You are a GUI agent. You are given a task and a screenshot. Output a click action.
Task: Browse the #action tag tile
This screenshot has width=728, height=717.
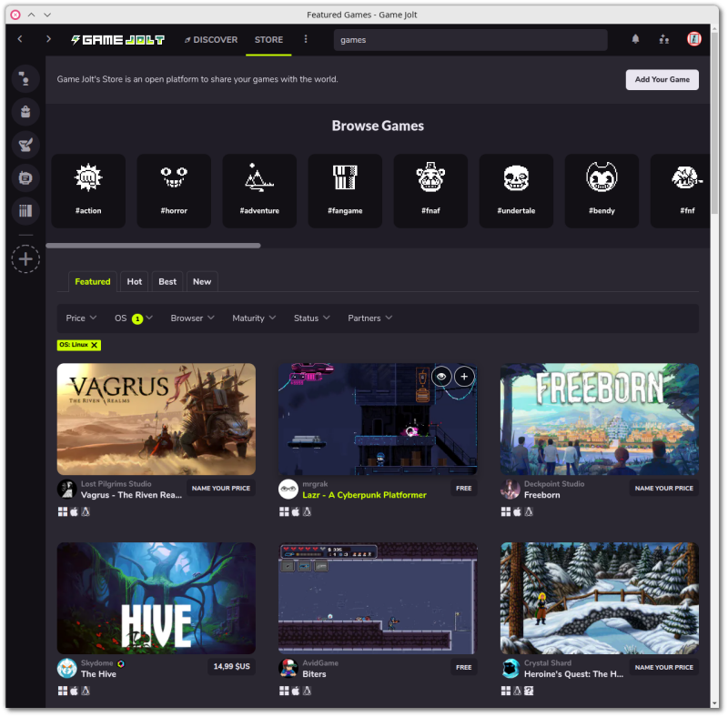click(x=88, y=191)
